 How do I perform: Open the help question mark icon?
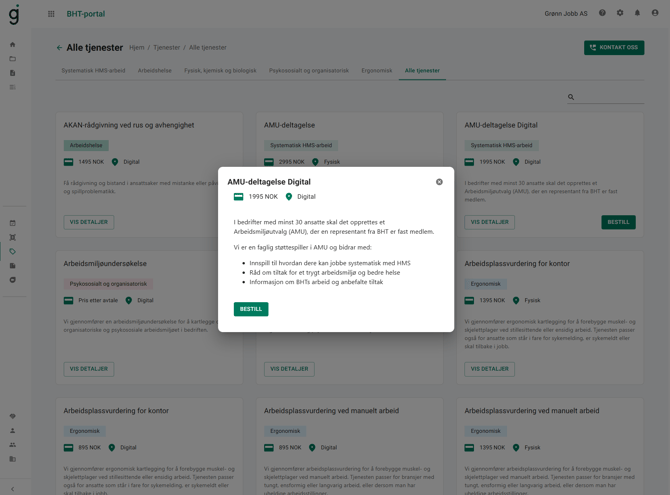(602, 14)
